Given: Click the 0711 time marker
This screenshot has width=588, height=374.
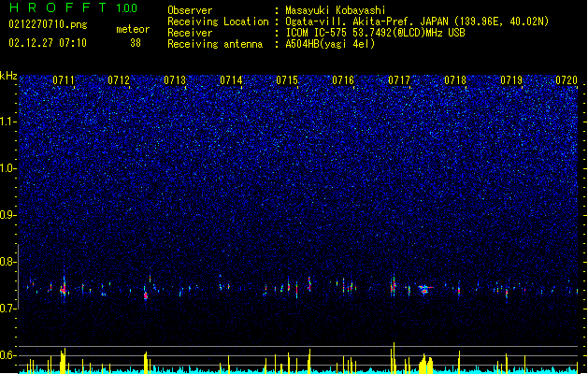Looking at the screenshot, I should [x=64, y=80].
